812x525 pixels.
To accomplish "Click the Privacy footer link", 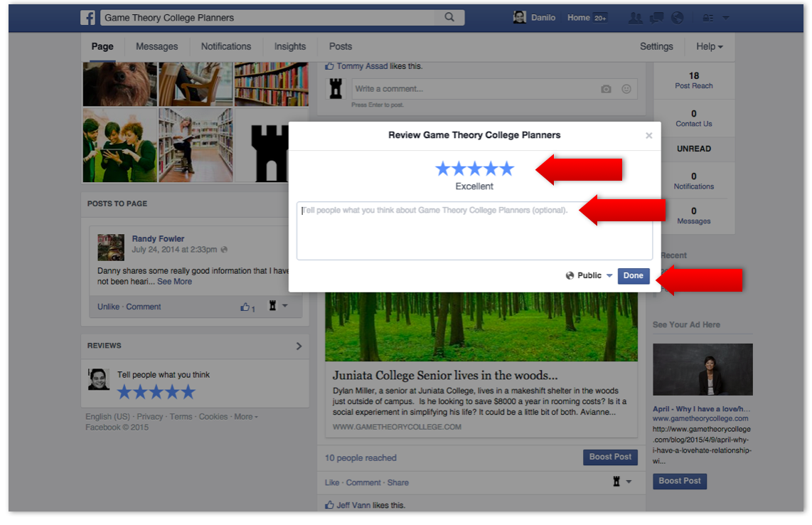I will point(149,417).
